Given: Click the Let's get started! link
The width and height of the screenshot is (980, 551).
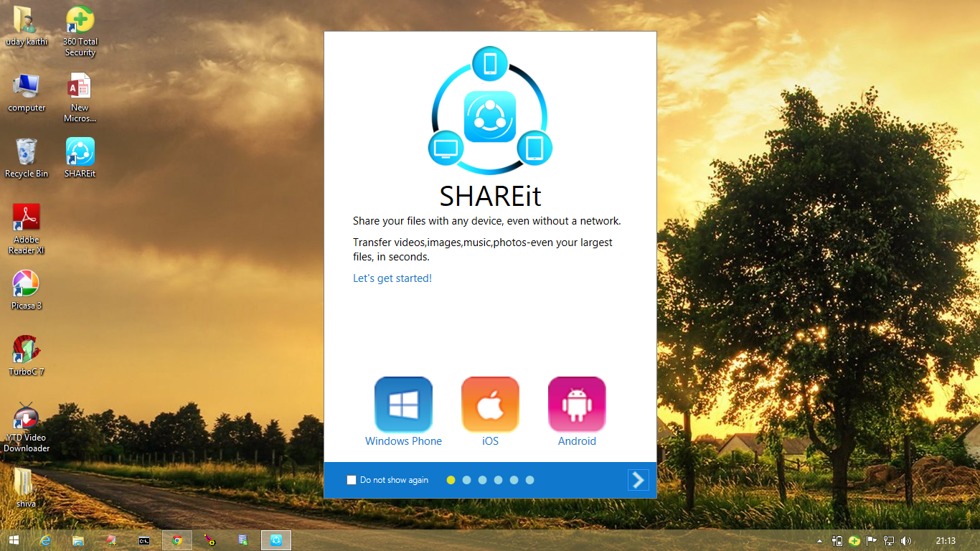Looking at the screenshot, I should (x=392, y=278).
